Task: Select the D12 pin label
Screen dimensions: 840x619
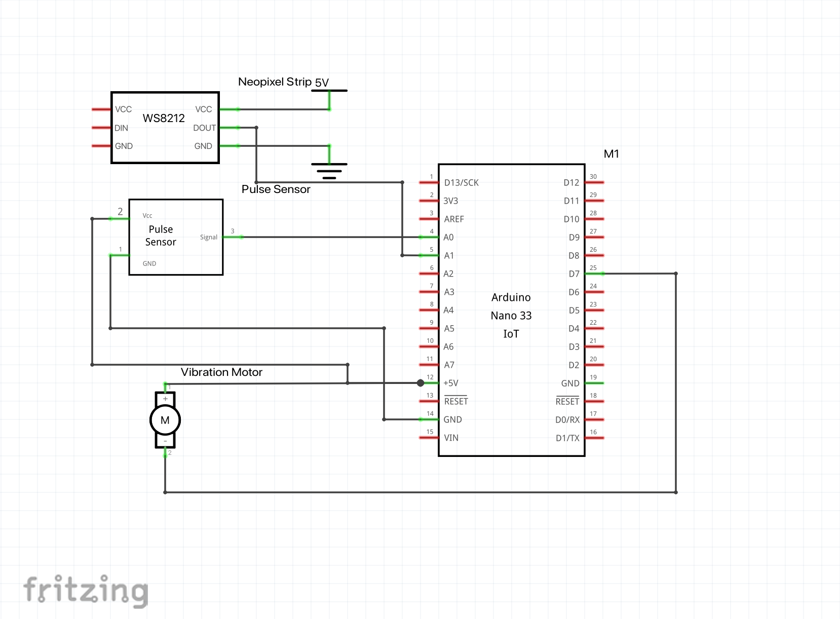Action: click(x=571, y=182)
